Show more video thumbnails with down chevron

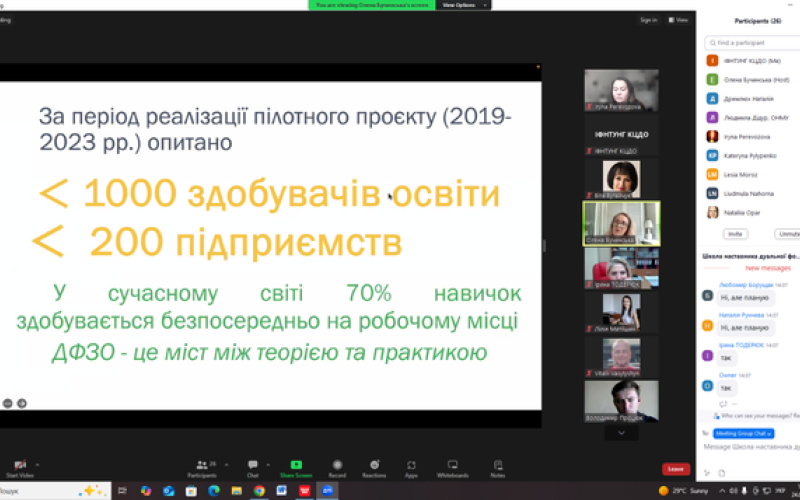click(621, 433)
